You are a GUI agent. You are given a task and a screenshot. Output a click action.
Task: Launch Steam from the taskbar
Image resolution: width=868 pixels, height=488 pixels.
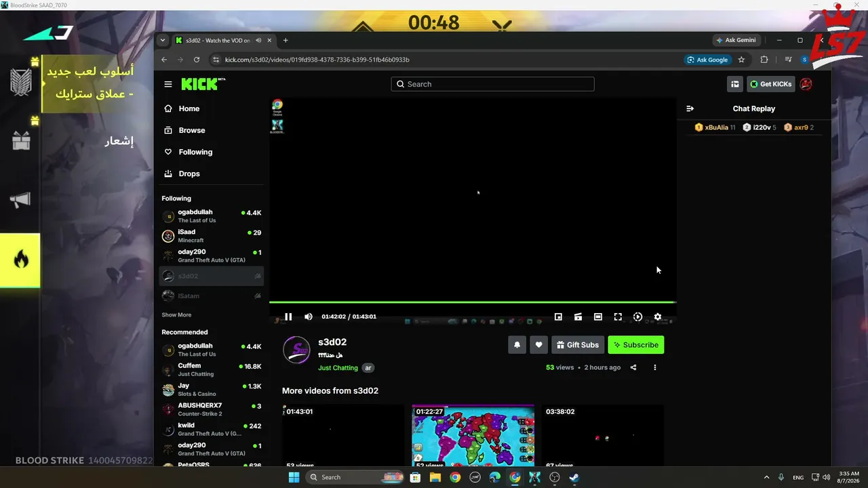click(574, 477)
